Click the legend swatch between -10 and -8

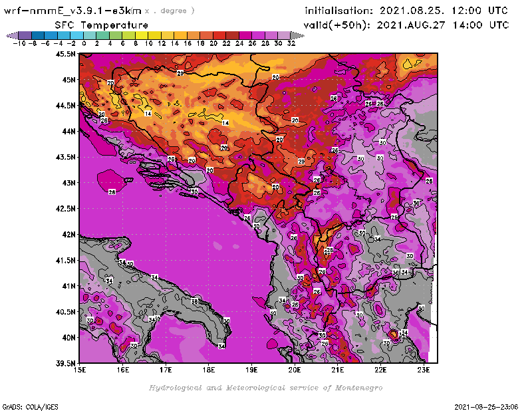(25, 35)
